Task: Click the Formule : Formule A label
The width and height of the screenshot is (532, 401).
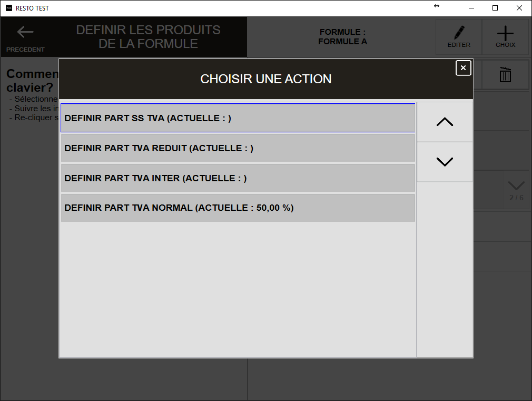Action: point(342,37)
